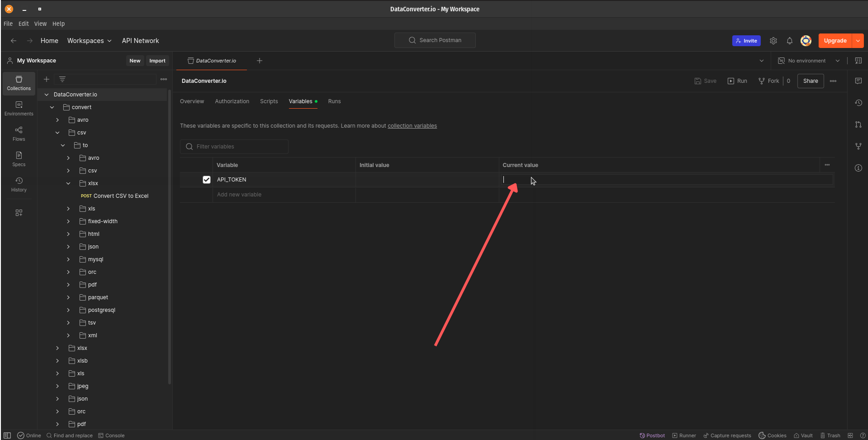The image size is (868, 440).
Task: Switch to the Overview tab
Action: click(x=192, y=101)
